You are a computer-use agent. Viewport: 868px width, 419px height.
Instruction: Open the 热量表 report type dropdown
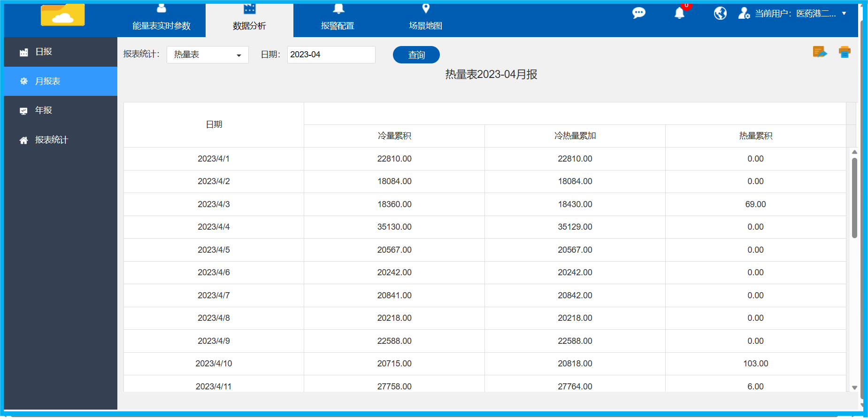click(207, 54)
